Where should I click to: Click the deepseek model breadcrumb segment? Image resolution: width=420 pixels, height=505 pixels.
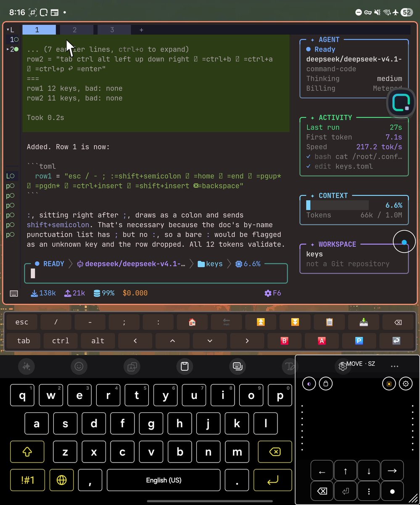click(x=131, y=264)
